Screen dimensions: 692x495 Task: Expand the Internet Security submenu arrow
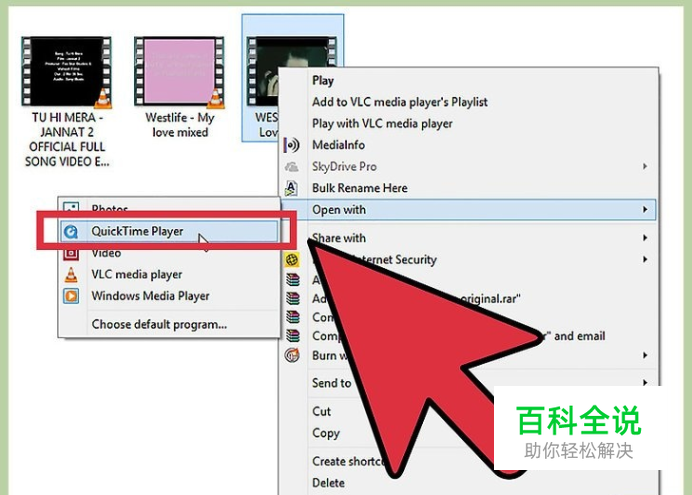tap(645, 259)
